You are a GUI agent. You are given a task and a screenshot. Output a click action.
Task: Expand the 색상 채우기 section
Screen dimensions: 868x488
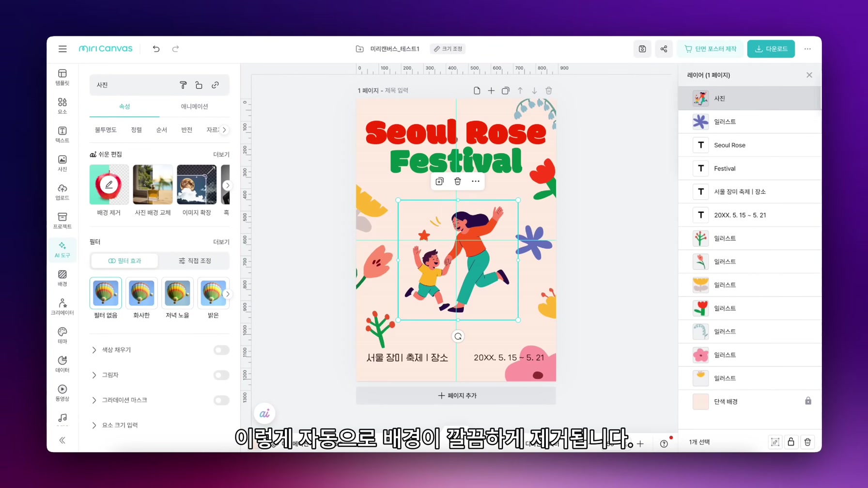coord(94,350)
